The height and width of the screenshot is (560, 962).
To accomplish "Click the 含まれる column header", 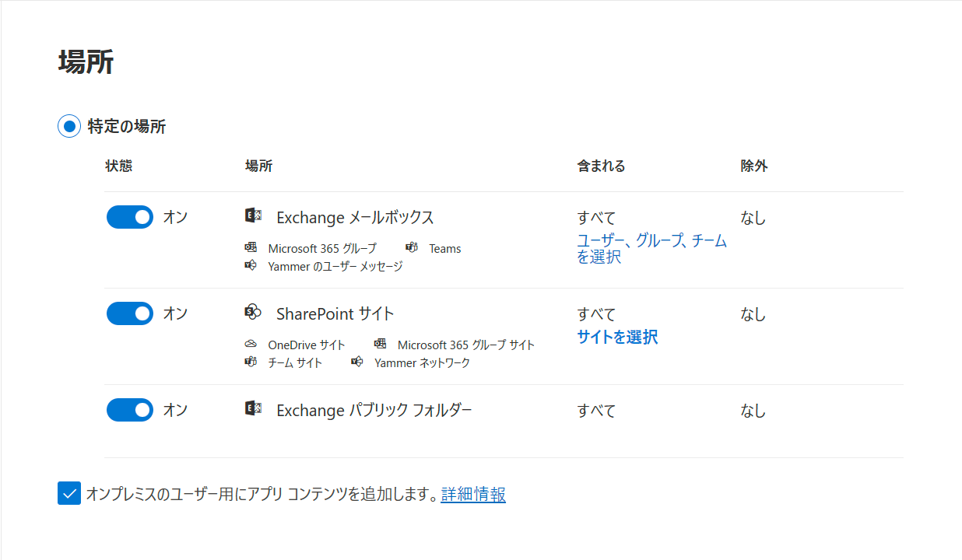I will pos(601,166).
